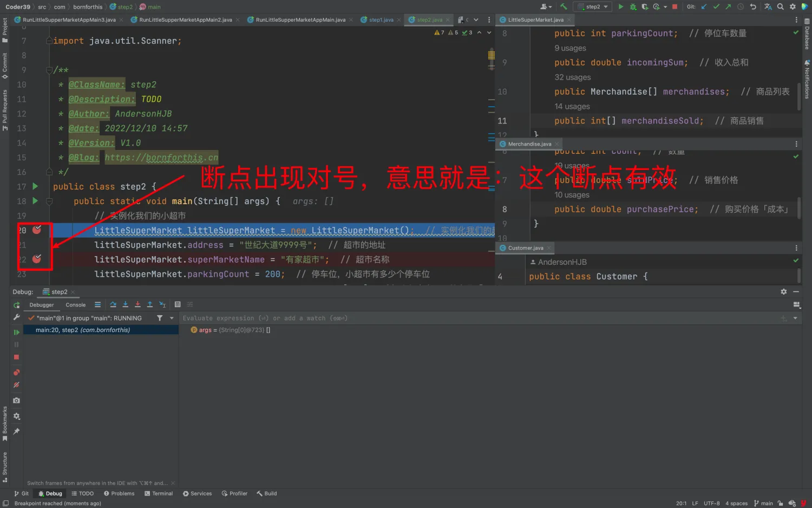Open the watches options dropdown at far right
The image size is (812, 508).
tap(795, 318)
